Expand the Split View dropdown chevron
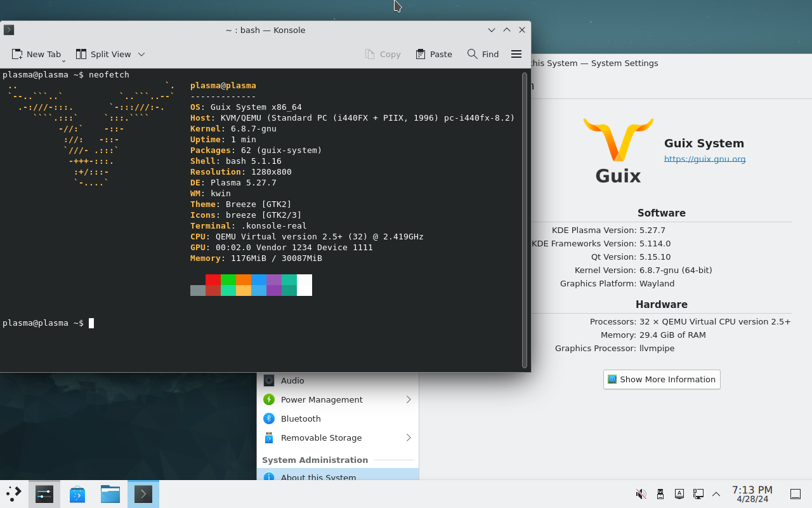This screenshot has width=812, height=508. (x=141, y=54)
